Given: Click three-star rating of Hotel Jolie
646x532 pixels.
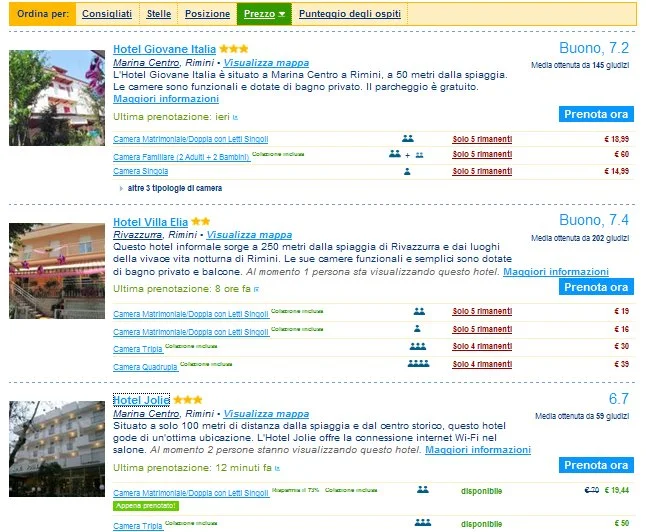Looking at the screenshot, I should [188, 400].
